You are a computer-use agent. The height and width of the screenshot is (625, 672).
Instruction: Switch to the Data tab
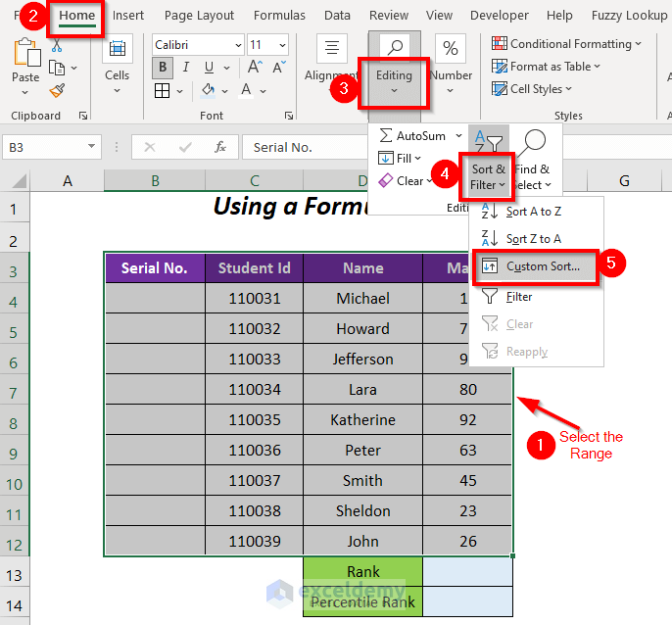point(337,16)
